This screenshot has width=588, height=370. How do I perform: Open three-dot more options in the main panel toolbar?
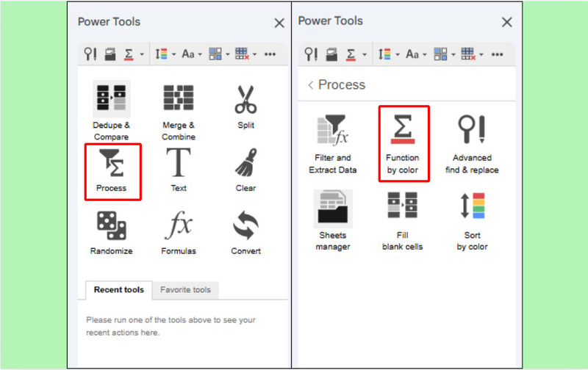(270, 54)
